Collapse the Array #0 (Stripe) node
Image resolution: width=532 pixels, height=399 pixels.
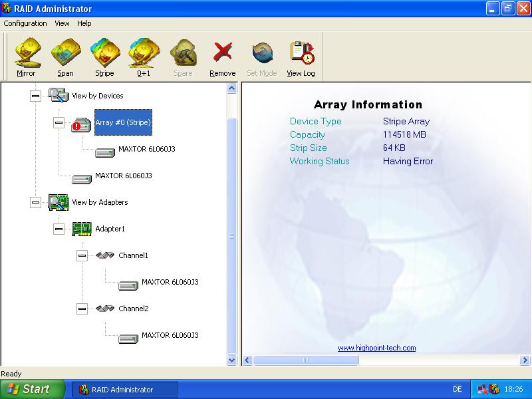(x=59, y=122)
